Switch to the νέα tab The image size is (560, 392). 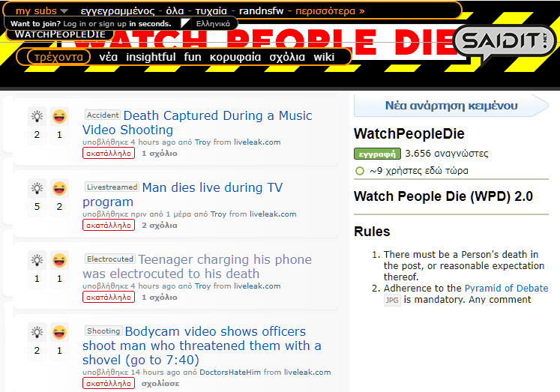tap(108, 57)
